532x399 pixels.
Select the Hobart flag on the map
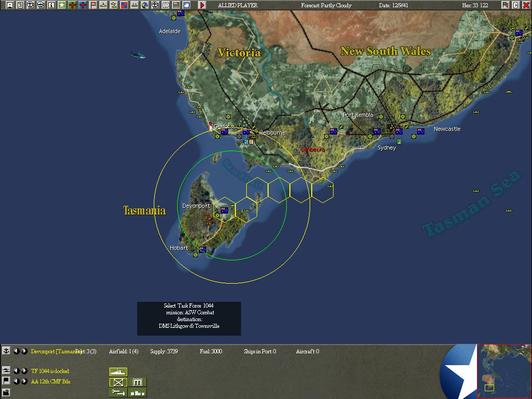pyautogui.click(x=203, y=249)
